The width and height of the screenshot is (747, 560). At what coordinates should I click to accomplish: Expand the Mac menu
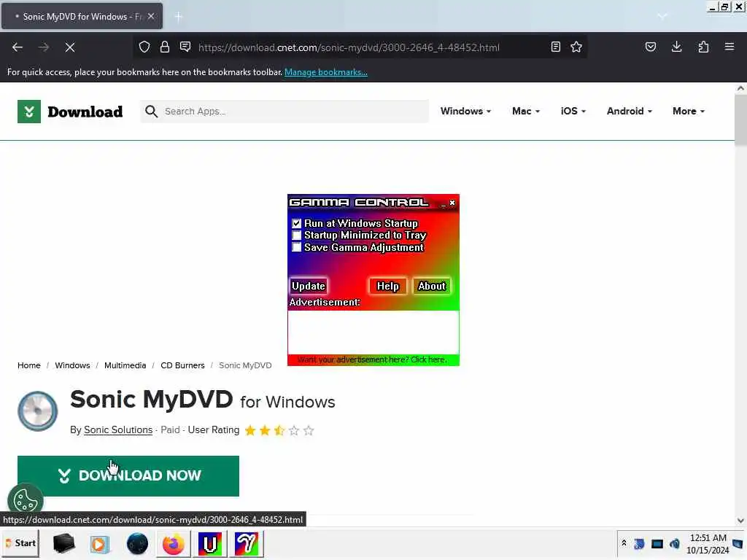coord(526,111)
